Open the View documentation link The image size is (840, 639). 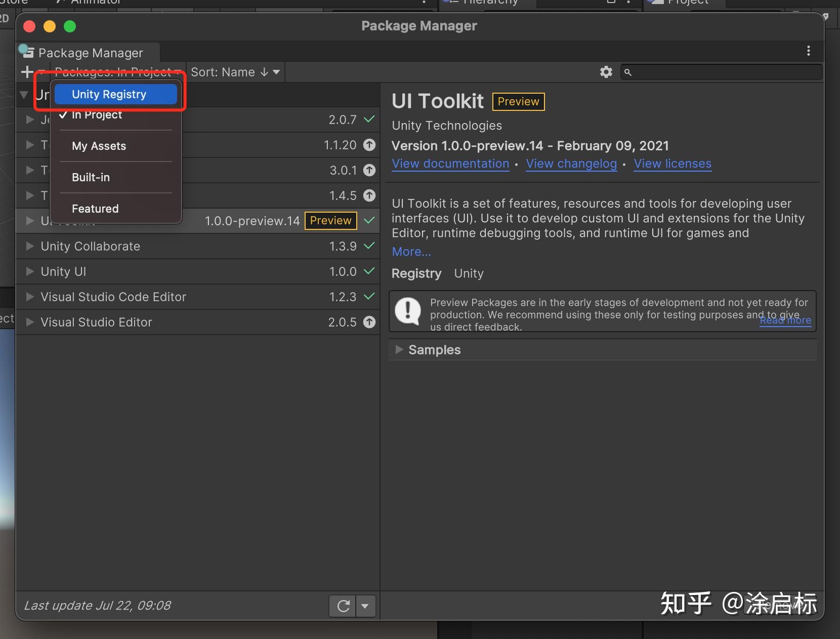(450, 164)
